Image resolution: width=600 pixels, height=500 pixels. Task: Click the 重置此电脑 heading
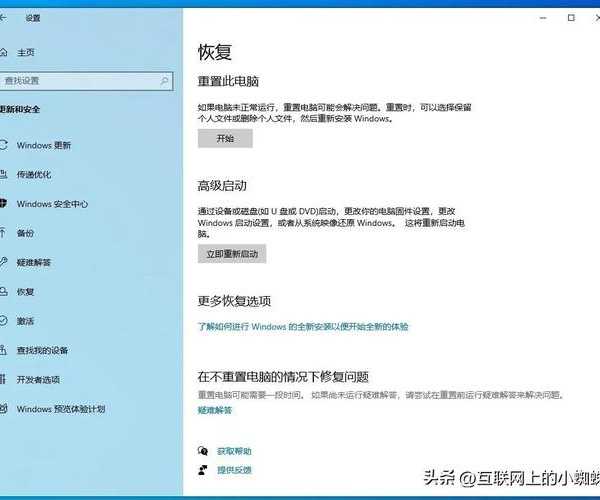point(228,81)
